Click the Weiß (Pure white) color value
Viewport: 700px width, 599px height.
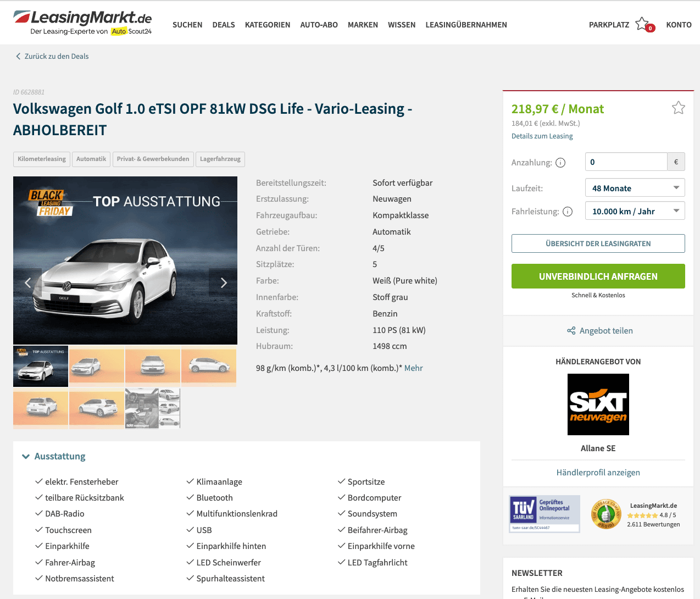click(405, 281)
